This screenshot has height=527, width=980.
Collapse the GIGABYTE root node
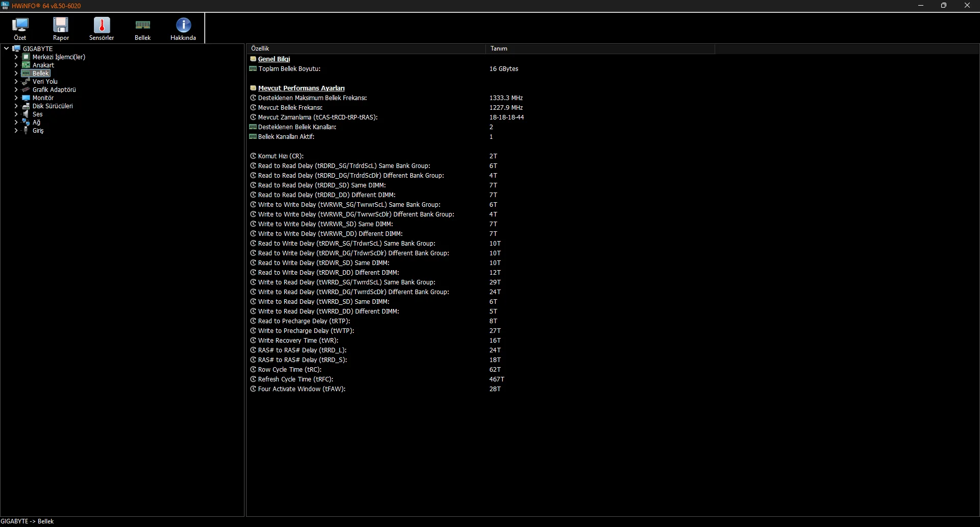(x=6, y=49)
